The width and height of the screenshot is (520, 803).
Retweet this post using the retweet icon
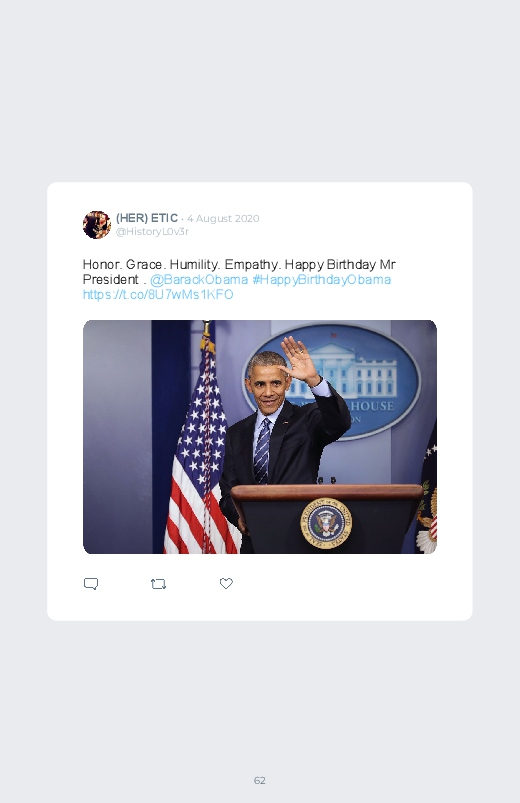[x=158, y=584]
